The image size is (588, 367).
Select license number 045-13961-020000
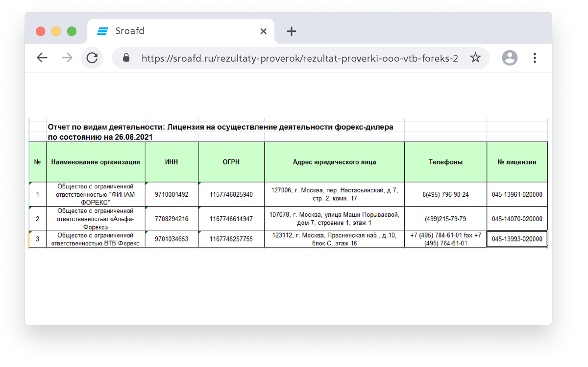[517, 195]
